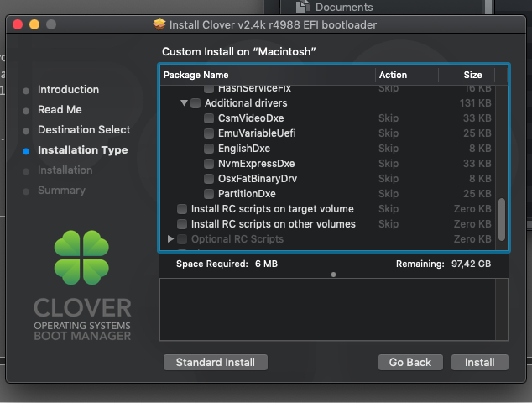
Task: Check the EmuVariableUefi checkbox
Action: tap(209, 133)
